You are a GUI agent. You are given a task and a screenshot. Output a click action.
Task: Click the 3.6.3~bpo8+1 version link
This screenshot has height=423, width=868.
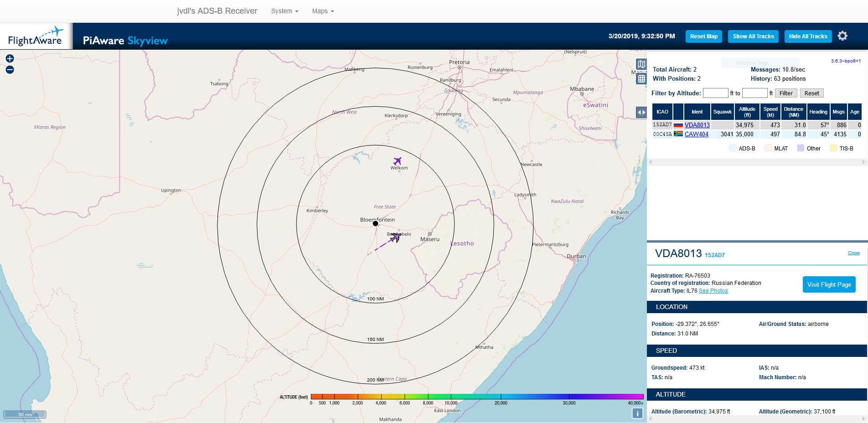click(x=846, y=61)
